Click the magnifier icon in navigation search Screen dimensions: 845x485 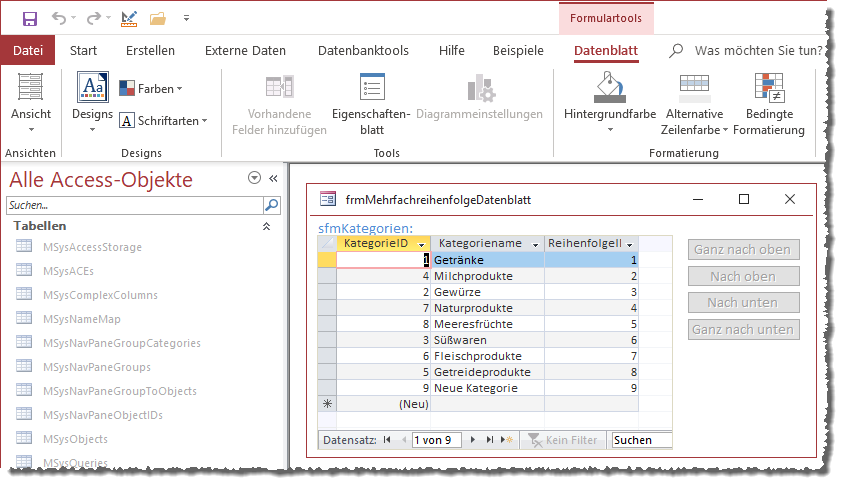[x=272, y=205]
